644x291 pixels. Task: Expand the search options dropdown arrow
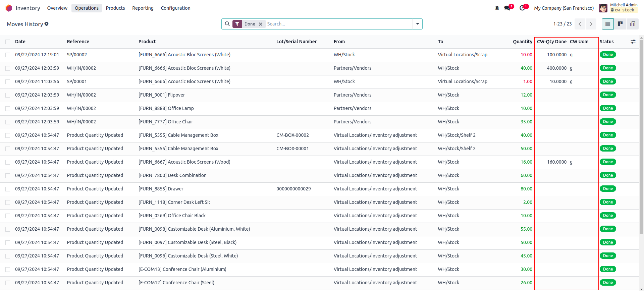pyautogui.click(x=418, y=24)
